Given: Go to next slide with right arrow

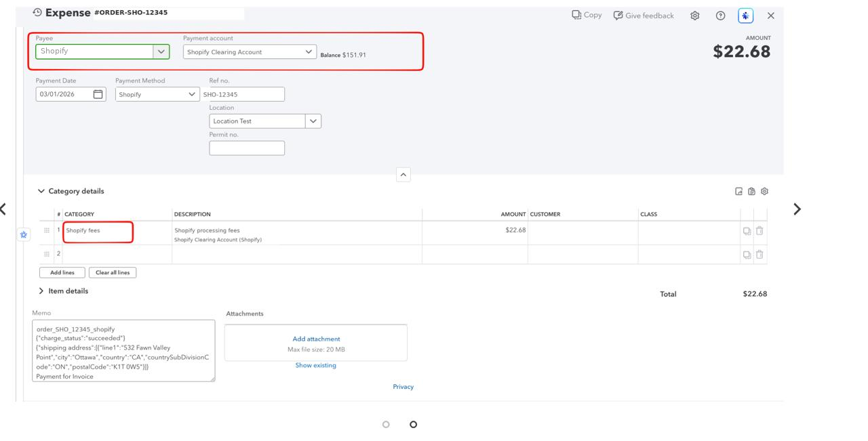Looking at the screenshot, I should click(x=797, y=209).
